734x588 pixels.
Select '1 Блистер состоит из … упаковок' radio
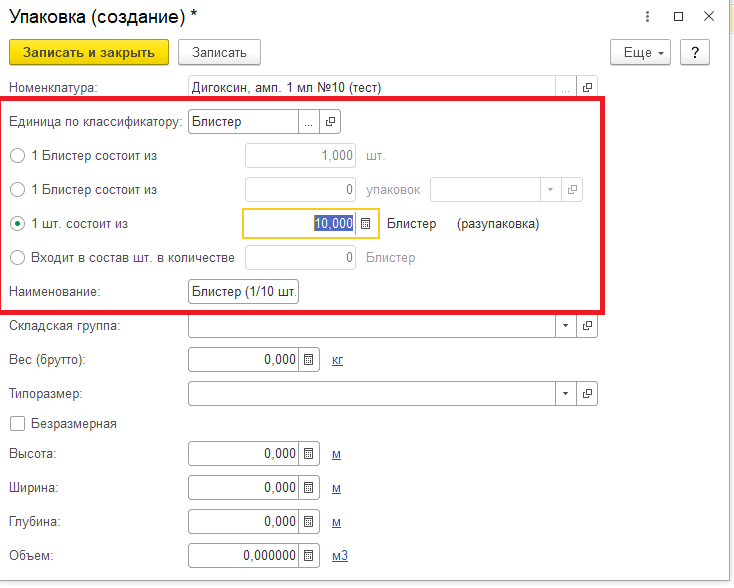pos(17,190)
